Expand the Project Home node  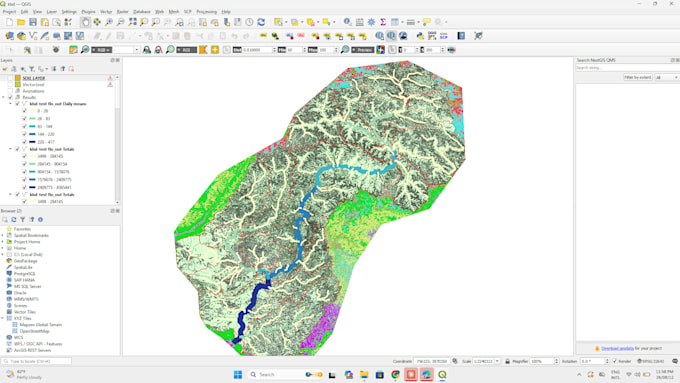pos(3,242)
